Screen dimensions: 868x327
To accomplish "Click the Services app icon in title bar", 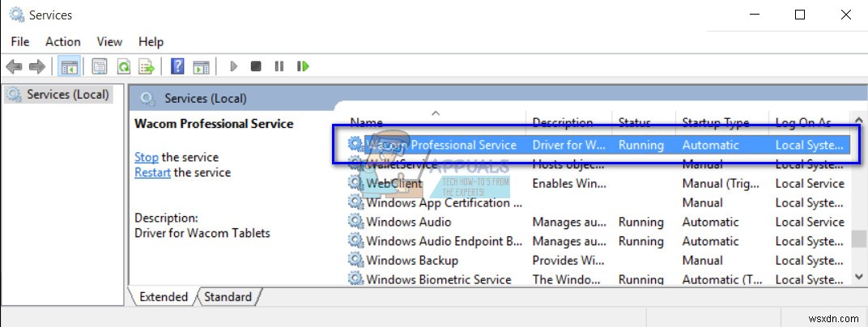I will (x=17, y=15).
